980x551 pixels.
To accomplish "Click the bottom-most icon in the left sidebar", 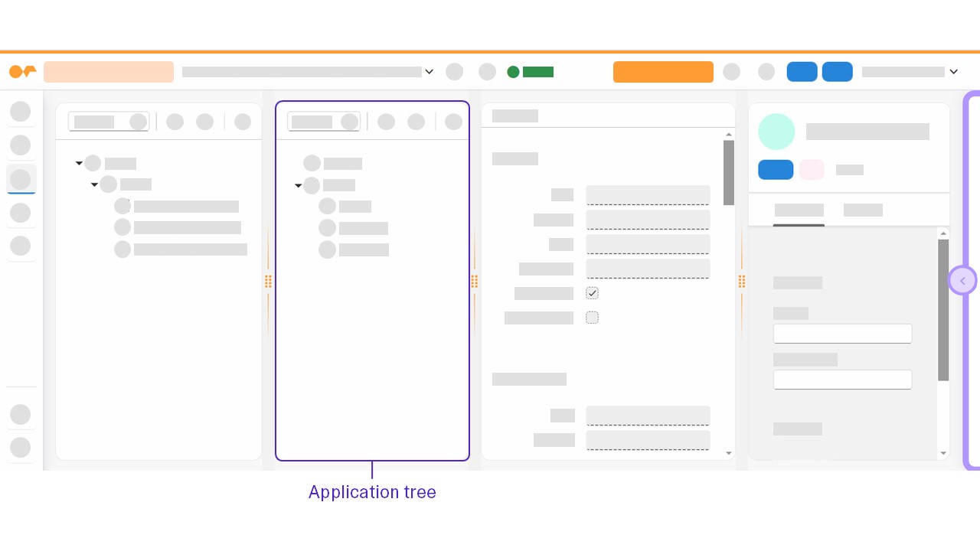I will click(x=21, y=447).
